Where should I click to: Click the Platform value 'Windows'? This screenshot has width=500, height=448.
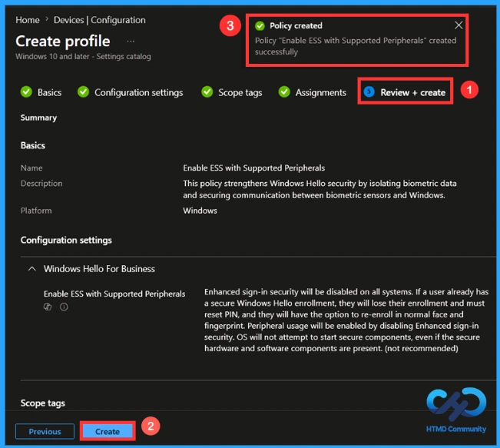200,211
